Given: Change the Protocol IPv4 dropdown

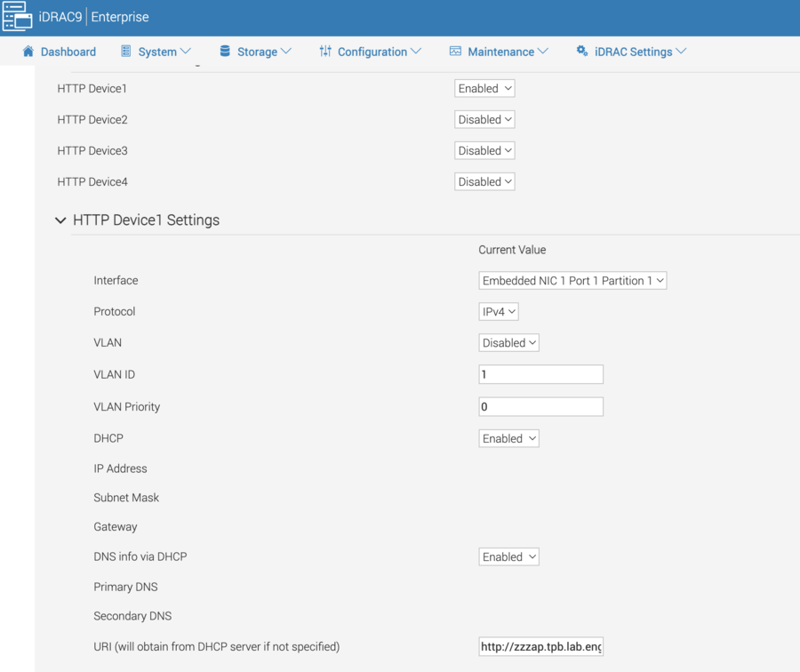Looking at the screenshot, I should pos(498,312).
